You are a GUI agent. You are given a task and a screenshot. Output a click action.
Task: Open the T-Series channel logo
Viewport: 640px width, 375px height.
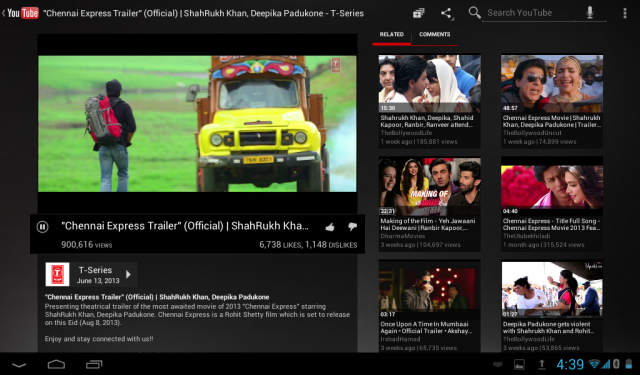coord(57,274)
